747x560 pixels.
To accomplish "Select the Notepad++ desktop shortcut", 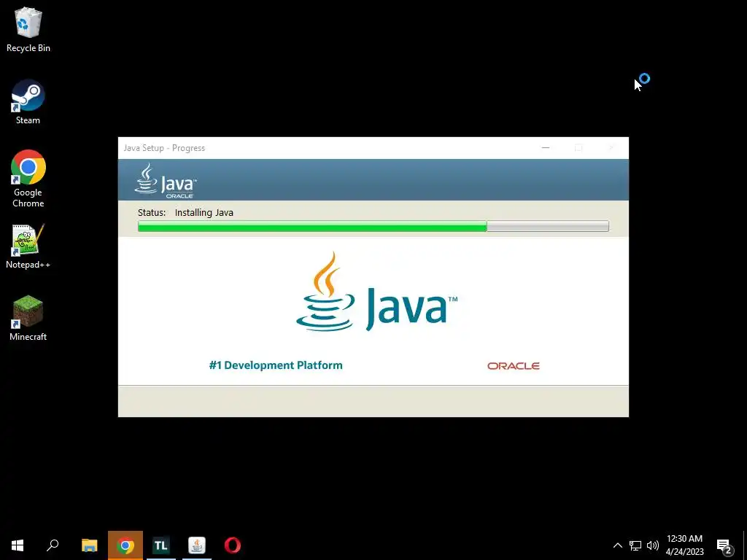I will (28, 246).
